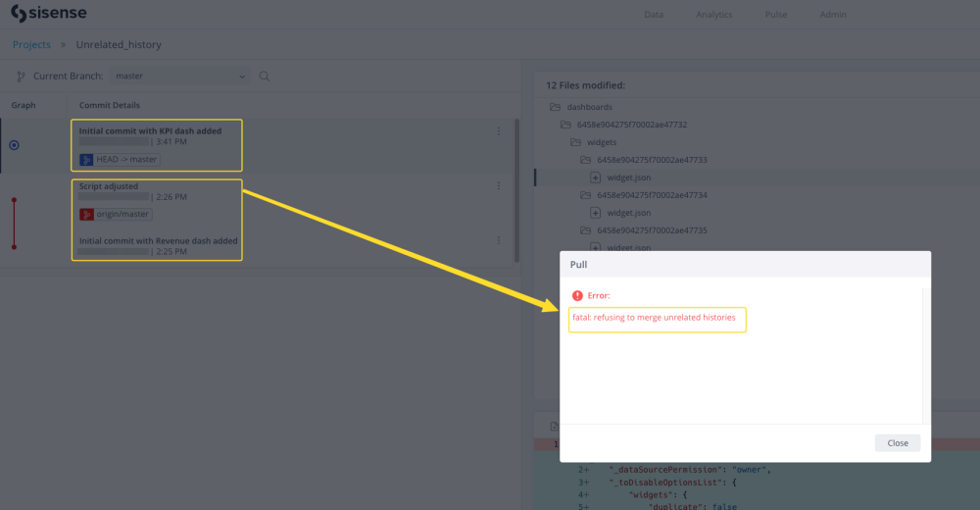980x510 pixels.
Task: Open the Current Branch master dropdown
Action: pos(180,76)
